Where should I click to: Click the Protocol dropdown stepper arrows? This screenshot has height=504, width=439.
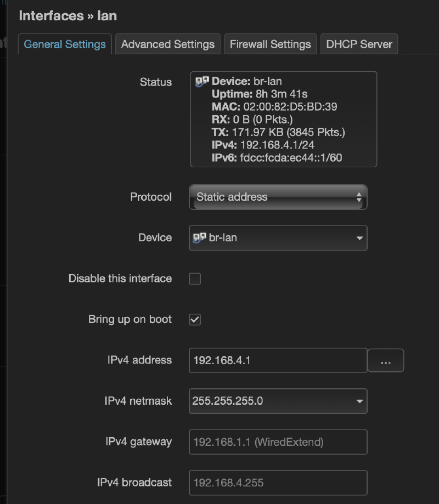359,197
